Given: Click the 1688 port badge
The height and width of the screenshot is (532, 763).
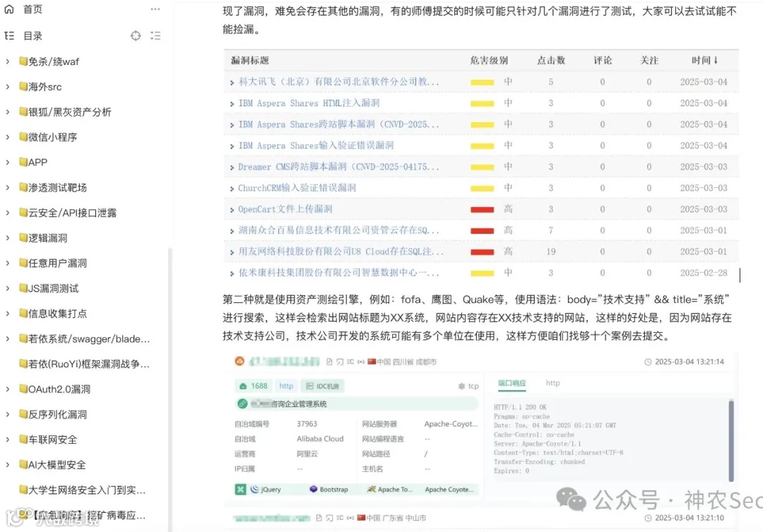Looking at the screenshot, I should [253, 386].
